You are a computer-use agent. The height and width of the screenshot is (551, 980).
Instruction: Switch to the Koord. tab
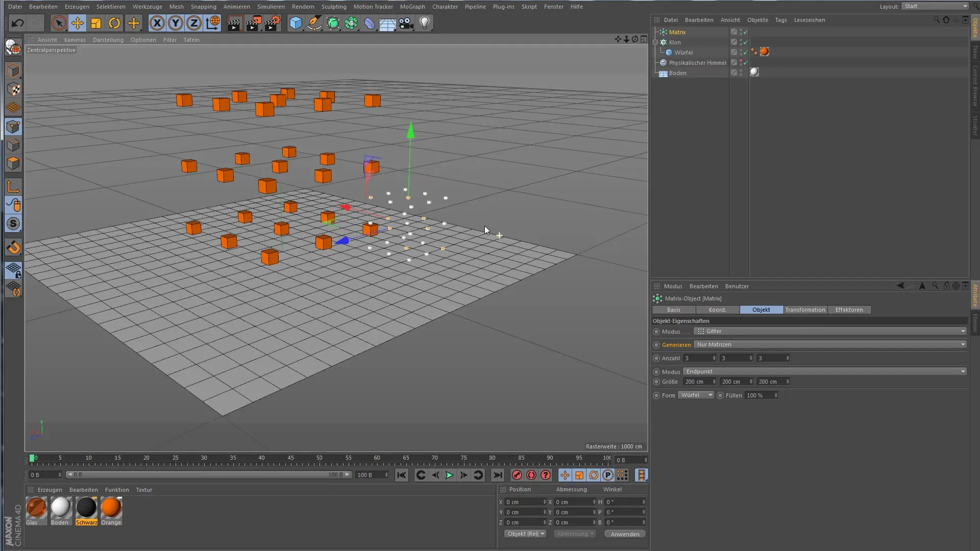[x=717, y=310]
